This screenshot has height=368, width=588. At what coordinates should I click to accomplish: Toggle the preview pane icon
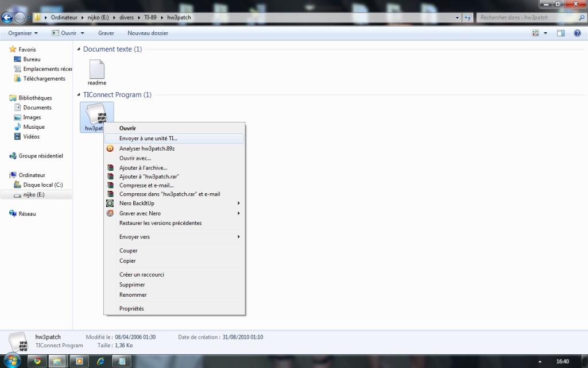coord(560,33)
